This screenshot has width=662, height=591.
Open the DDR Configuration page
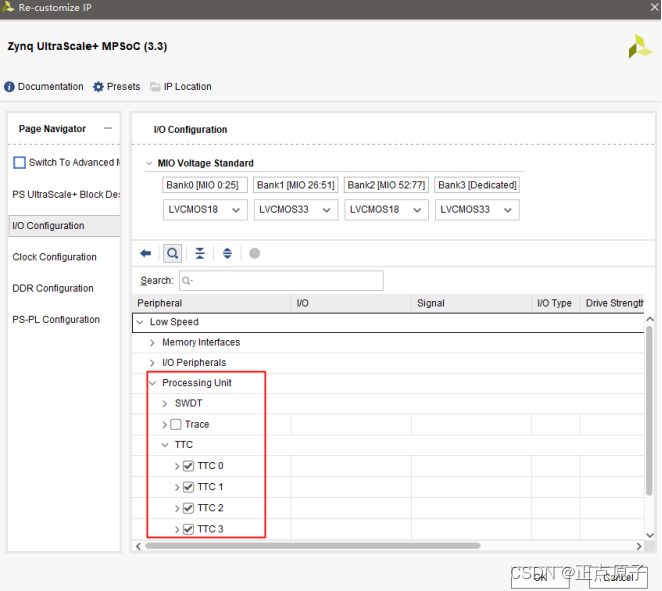click(x=53, y=288)
